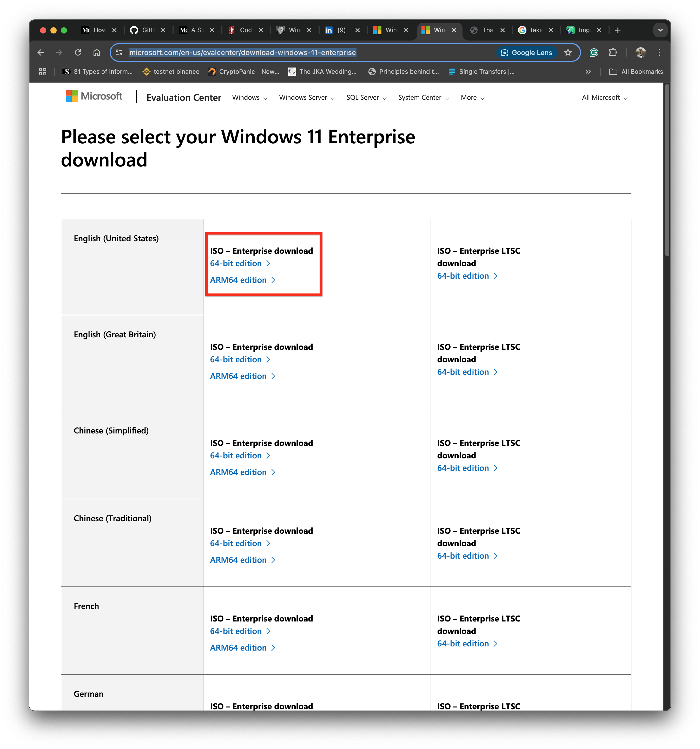Open Grammarly extension icon
Viewport: 700px width, 749px height.
click(594, 52)
